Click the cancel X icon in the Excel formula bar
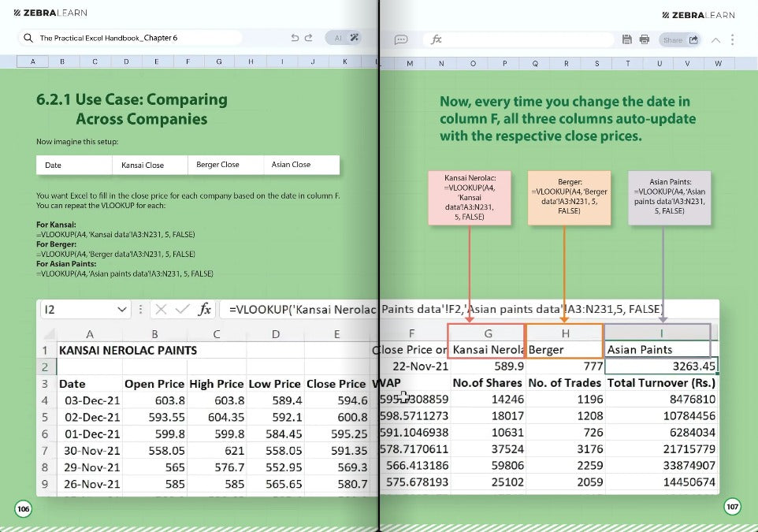The image size is (758, 532). pyautogui.click(x=161, y=310)
